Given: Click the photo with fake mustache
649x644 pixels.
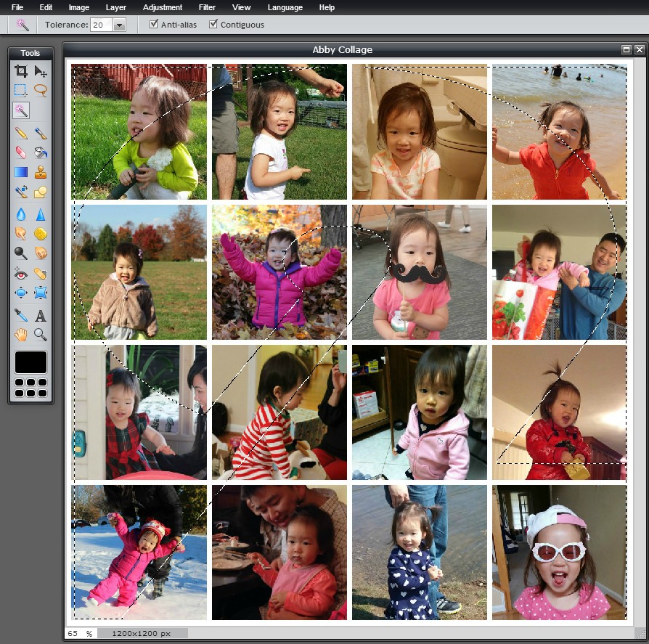Looking at the screenshot, I should (x=420, y=272).
